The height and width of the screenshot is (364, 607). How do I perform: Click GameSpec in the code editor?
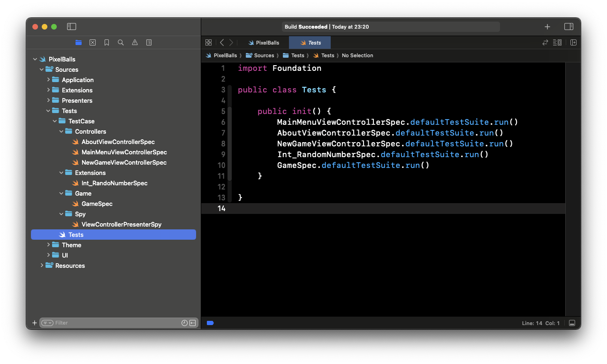[x=297, y=165]
